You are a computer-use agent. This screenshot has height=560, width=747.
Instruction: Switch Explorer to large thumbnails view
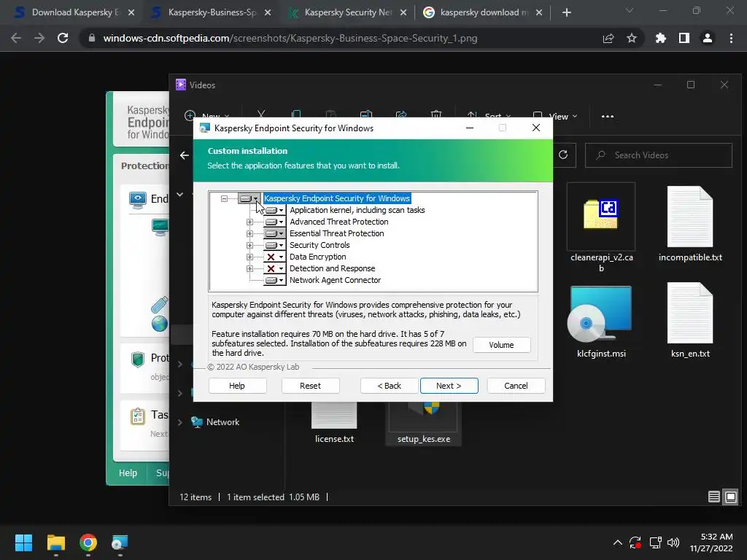point(730,497)
